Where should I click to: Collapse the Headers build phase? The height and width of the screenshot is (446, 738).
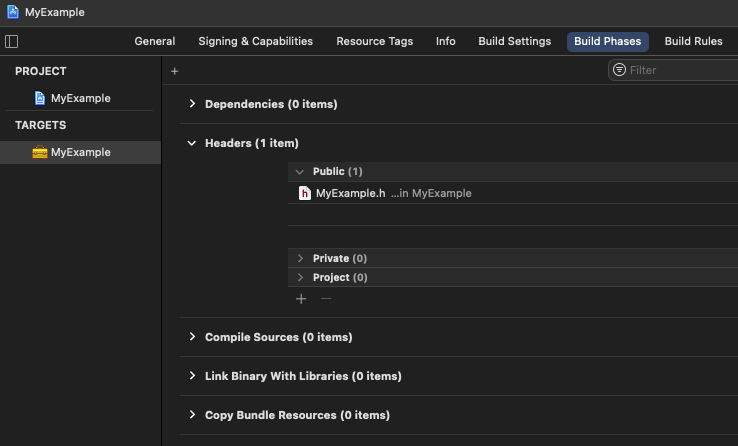(x=192, y=143)
